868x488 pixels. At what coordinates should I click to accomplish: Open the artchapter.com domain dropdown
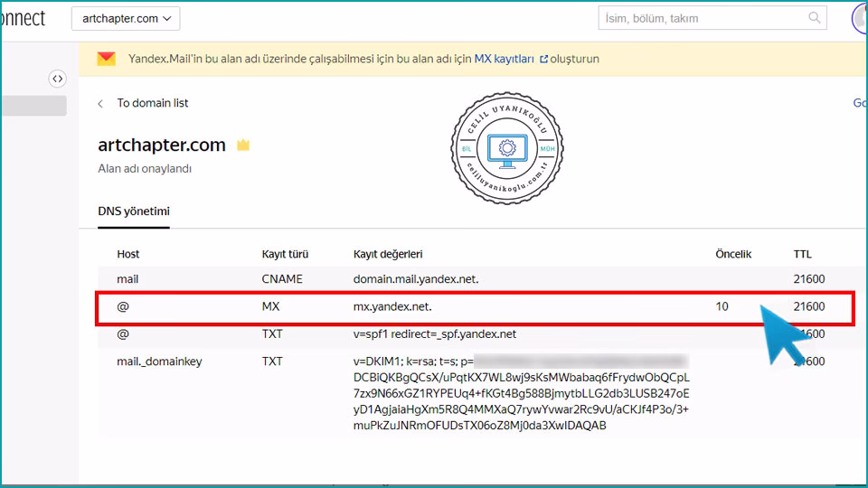click(x=126, y=18)
